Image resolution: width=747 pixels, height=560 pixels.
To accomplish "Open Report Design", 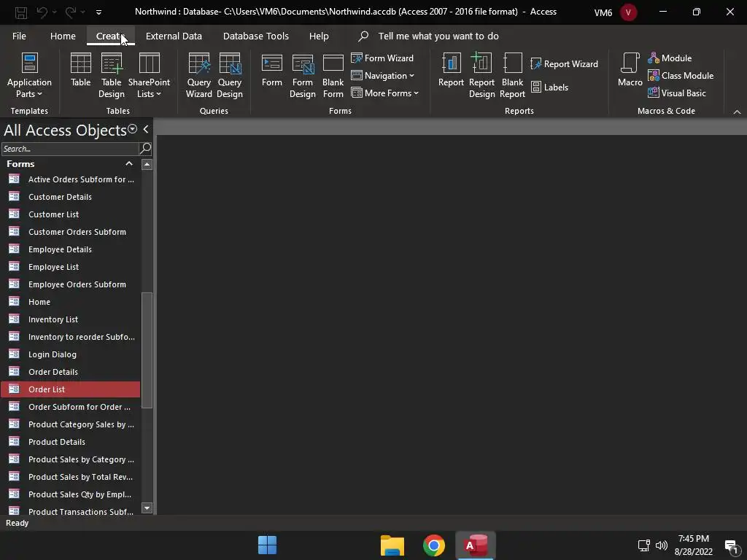I will coord(481,75).
